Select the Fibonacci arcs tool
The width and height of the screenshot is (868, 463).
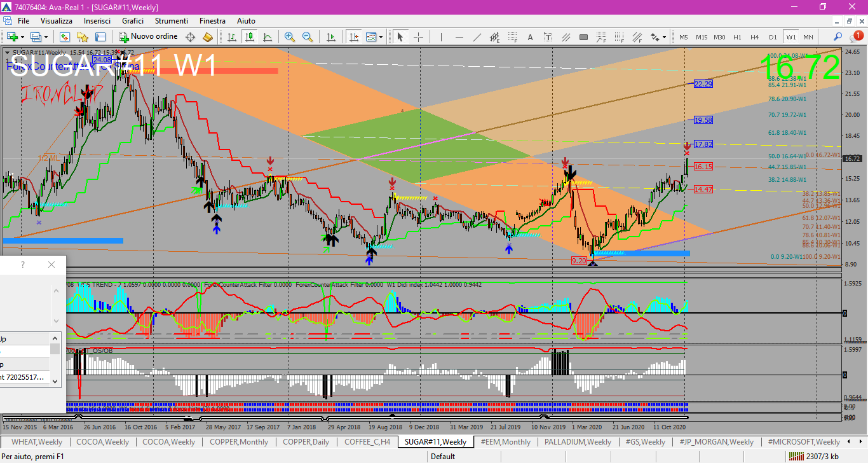click(x=602, y=37)
